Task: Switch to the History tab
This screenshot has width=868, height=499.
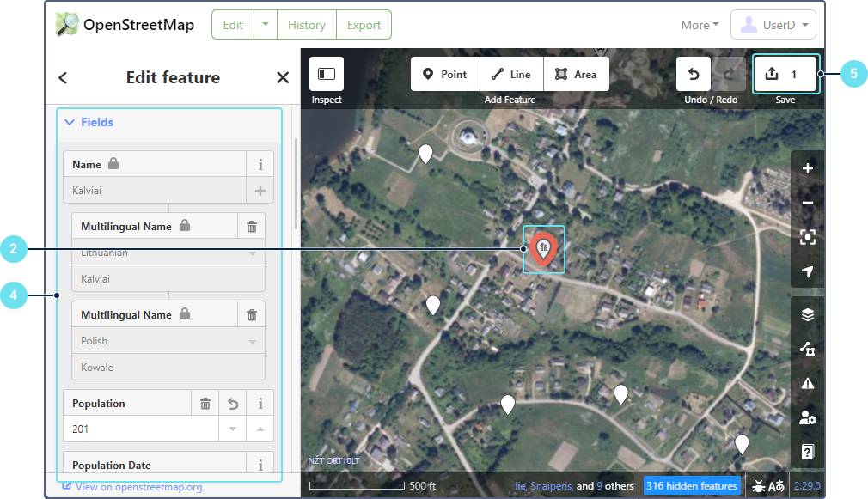Action: [307, 25]
